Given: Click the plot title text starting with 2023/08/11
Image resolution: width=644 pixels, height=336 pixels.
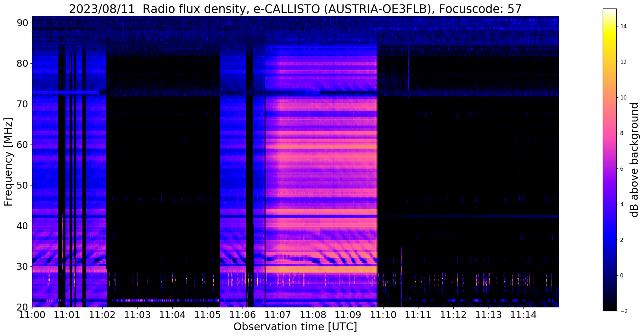Looking at the screenshot, I should [295, 9].
